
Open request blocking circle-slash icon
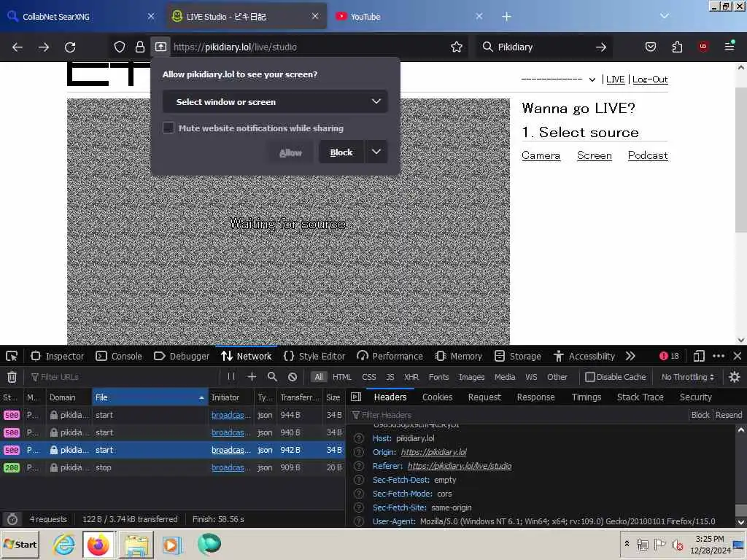pyautogui.click(x=293, y=377)
